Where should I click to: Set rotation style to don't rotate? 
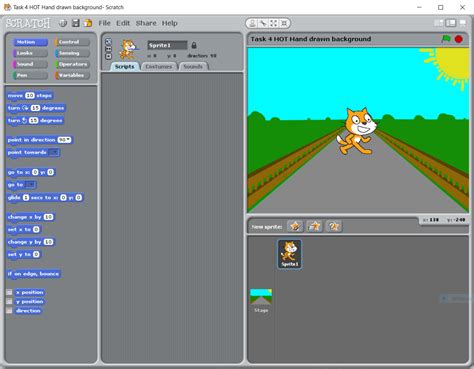tap(108, 56)
